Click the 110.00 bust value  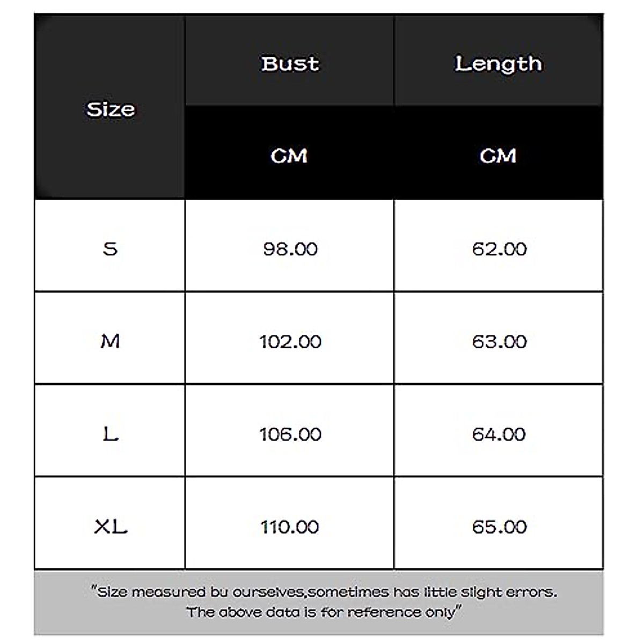click(x=290, y=526)
